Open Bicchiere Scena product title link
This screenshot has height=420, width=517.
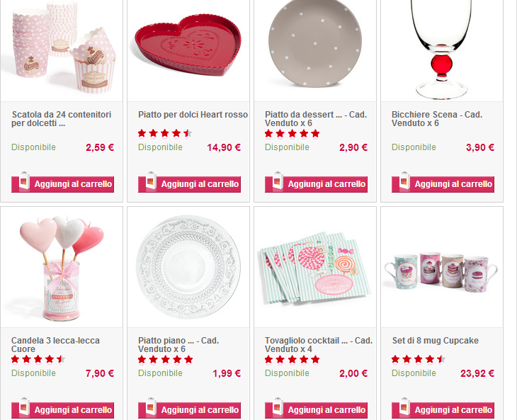tap(437, 119)
